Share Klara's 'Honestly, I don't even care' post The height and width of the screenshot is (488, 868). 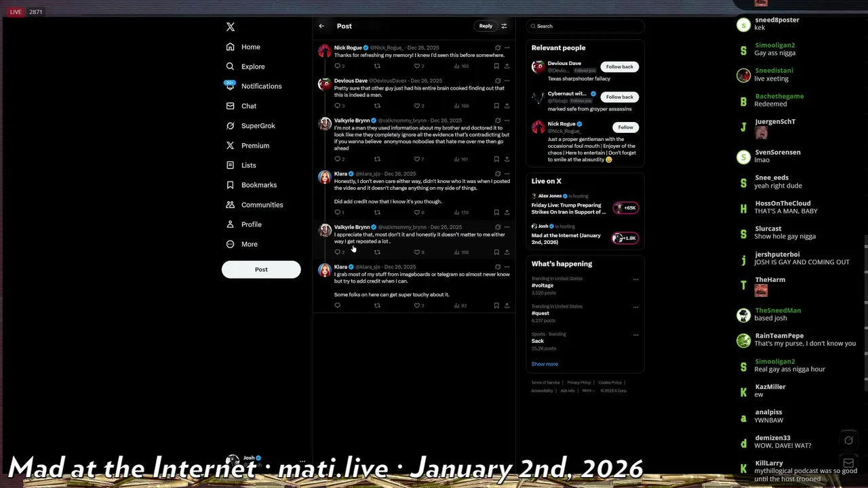click(507, 212)
